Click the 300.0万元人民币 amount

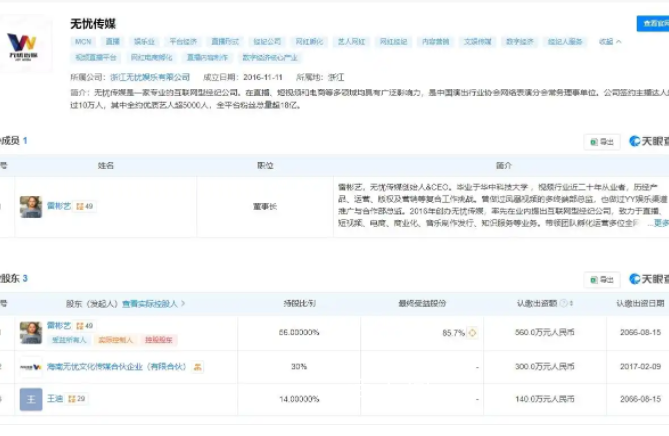[544, 366]
